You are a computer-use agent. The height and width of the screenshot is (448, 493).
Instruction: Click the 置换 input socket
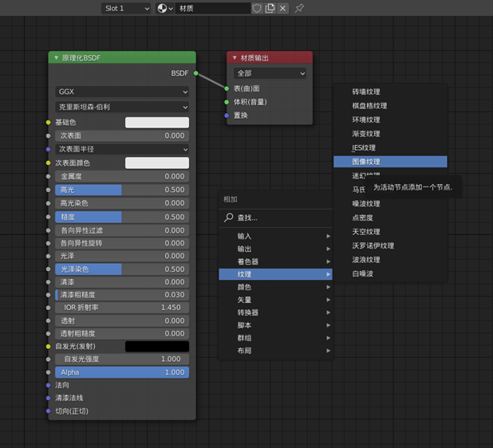[227, 116]
